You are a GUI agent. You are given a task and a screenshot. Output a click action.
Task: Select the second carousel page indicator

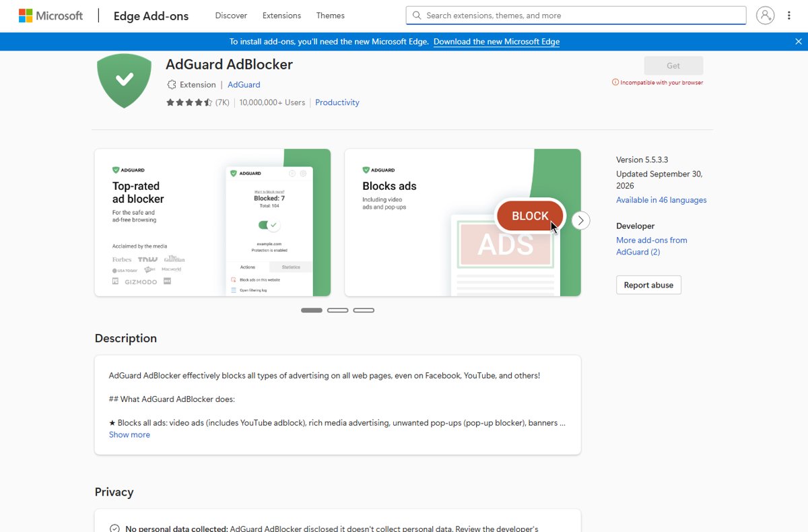(337, 310)
